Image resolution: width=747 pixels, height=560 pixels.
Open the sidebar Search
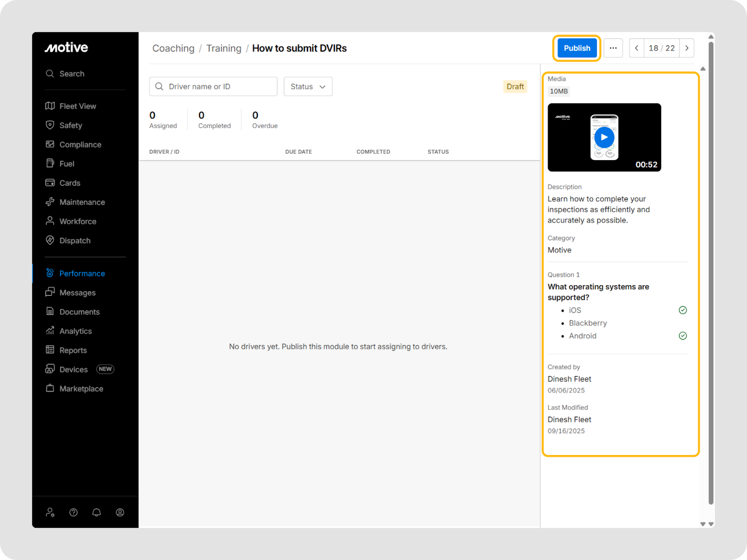[x=71, y=74]
